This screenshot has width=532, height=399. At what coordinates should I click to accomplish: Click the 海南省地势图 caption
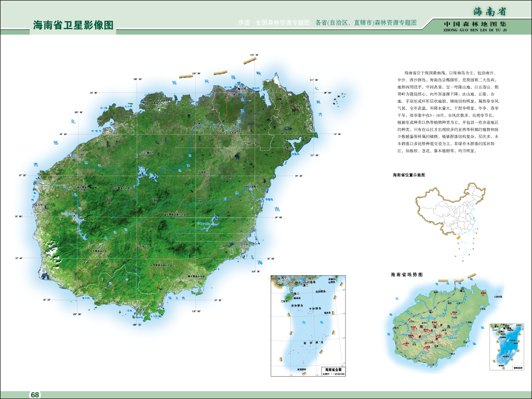pos(407,274)
